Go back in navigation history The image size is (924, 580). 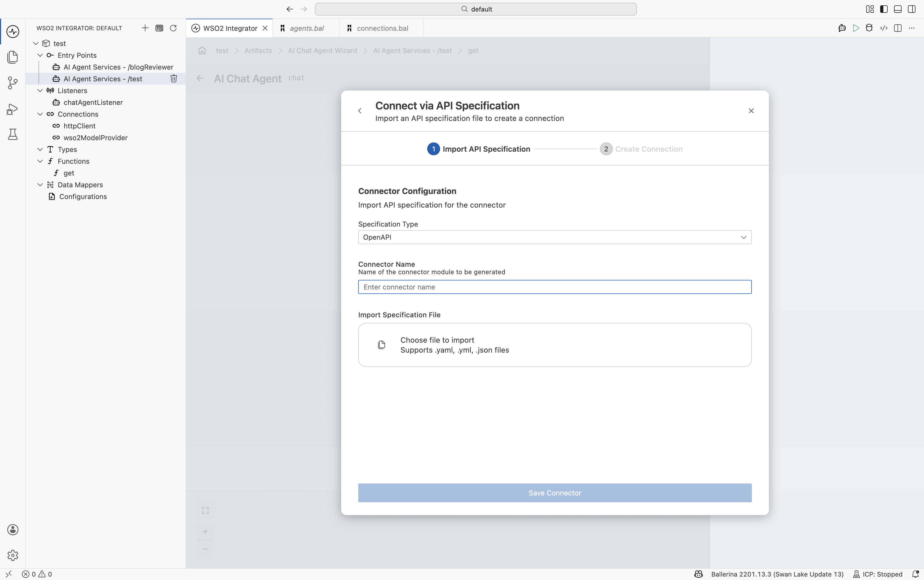point(290,9)
